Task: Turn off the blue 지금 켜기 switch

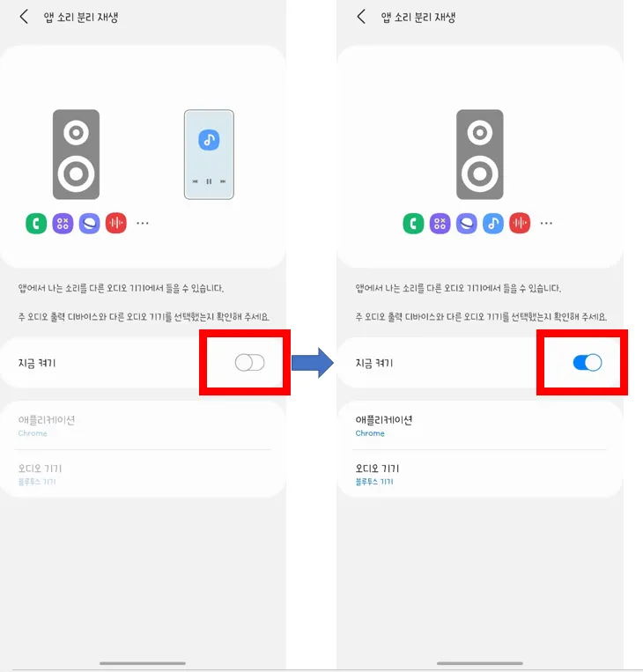Action: [x=588, y=363]
